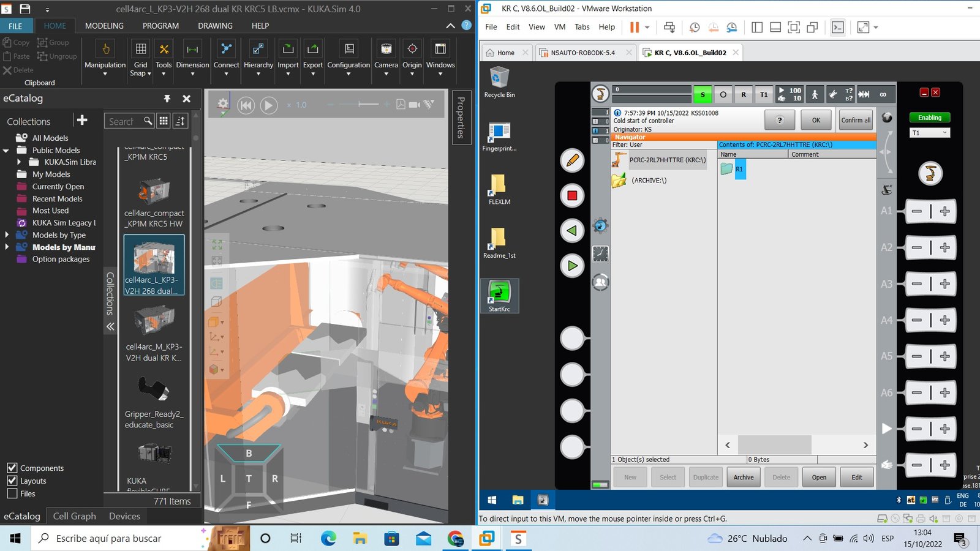Open the Origin tool
This screenshot has height=551, width=980.
412,57
